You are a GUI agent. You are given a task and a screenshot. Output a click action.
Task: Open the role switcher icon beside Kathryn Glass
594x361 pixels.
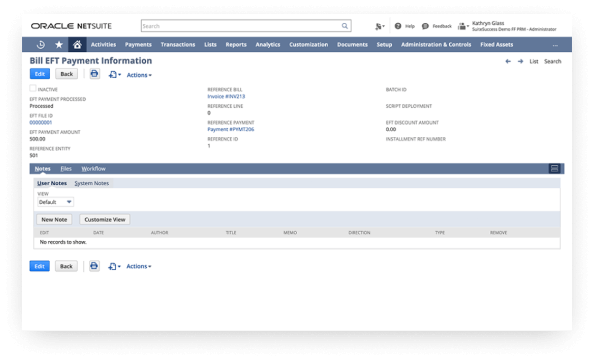[x=463, y=26]
